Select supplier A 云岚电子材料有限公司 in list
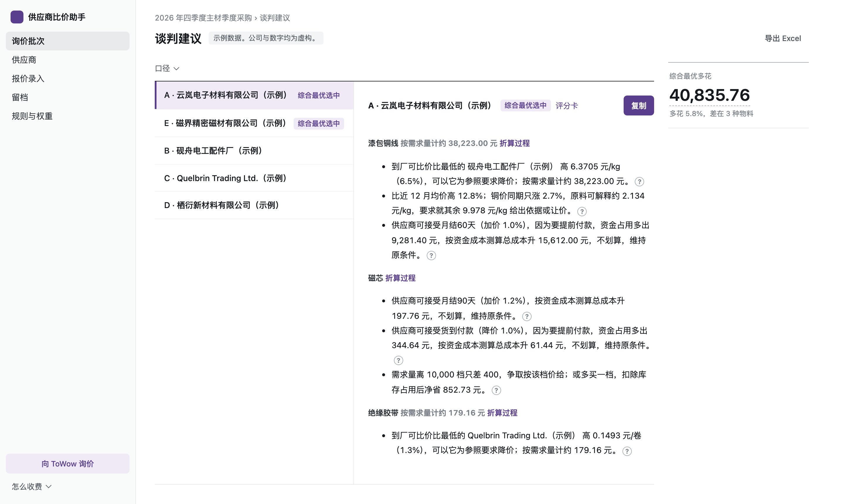This screenshot has width=844, height=504. (254, 96)
